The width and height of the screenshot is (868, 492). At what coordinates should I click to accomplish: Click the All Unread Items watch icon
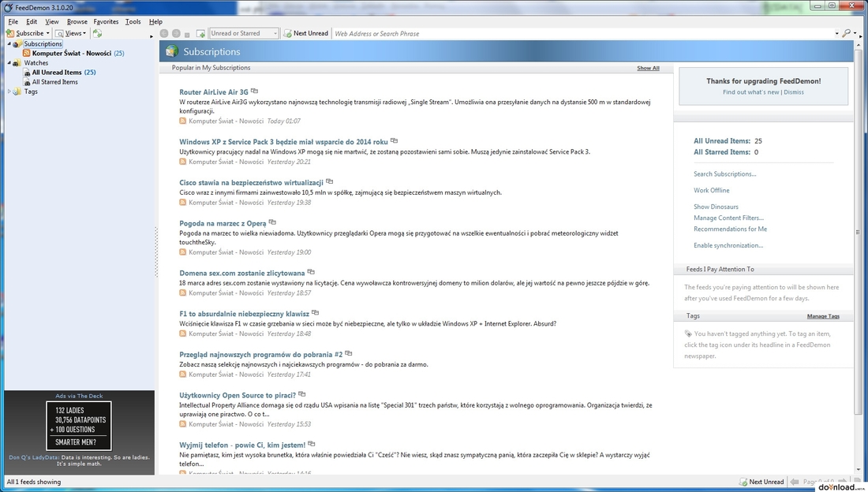click(27, 73)
